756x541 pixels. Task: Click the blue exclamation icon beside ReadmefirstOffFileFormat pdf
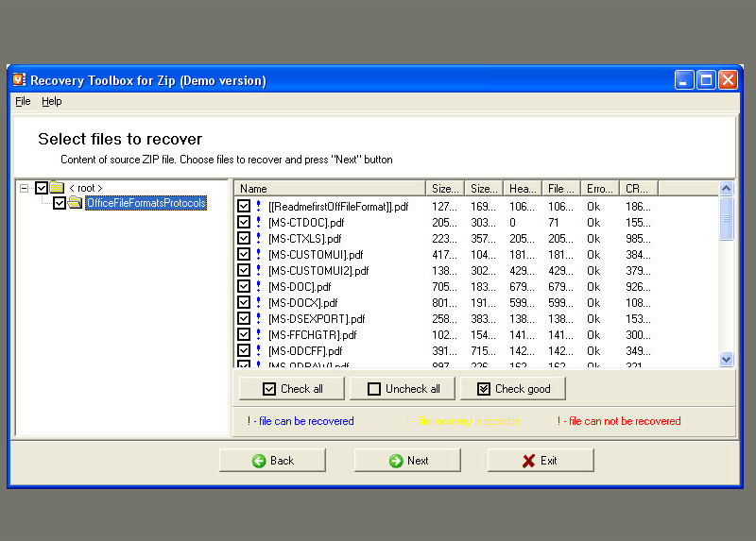[x=258, y=206]
